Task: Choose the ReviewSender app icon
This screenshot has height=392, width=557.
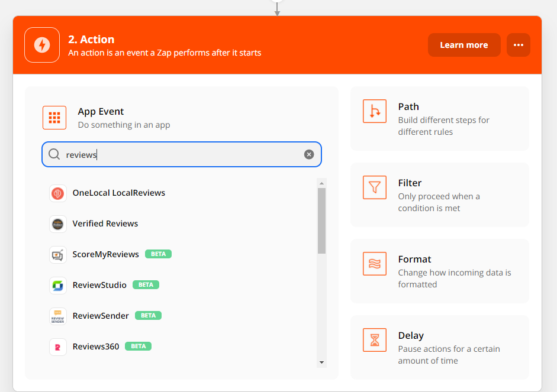Action: [x=57, y=316]
